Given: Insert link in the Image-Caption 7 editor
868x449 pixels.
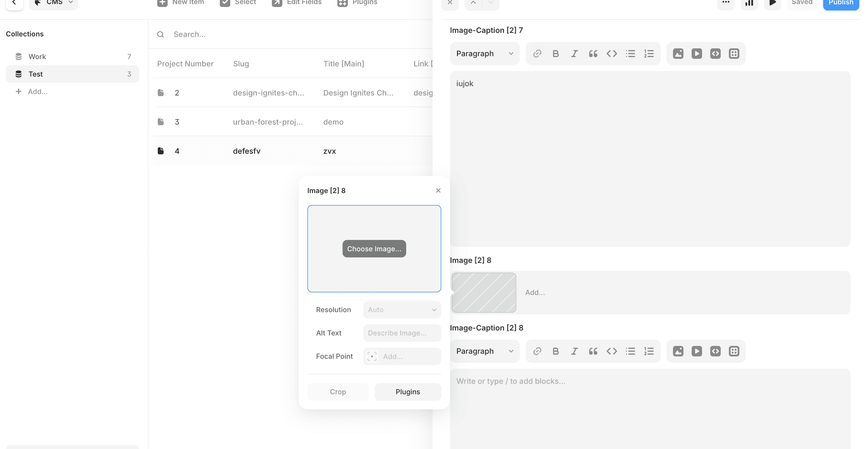Looking at the screenshot, I should (x=537, y=54).
